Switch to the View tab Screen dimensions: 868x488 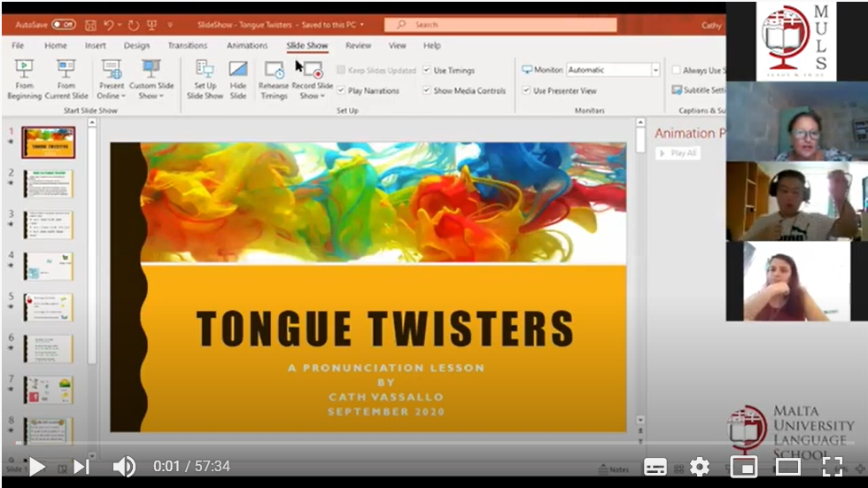click(x=397, y=45)
